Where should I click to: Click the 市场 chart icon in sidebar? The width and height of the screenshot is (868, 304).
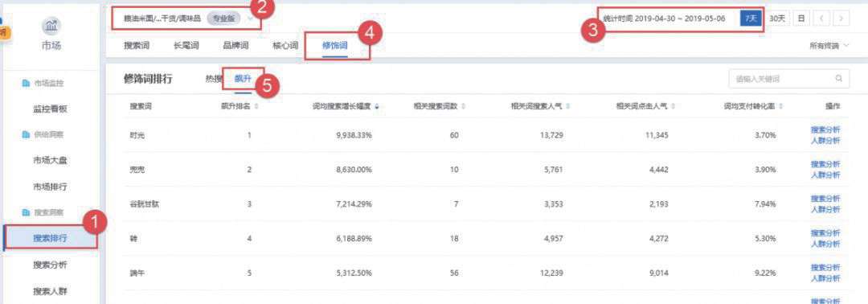[x=51, y=26]
